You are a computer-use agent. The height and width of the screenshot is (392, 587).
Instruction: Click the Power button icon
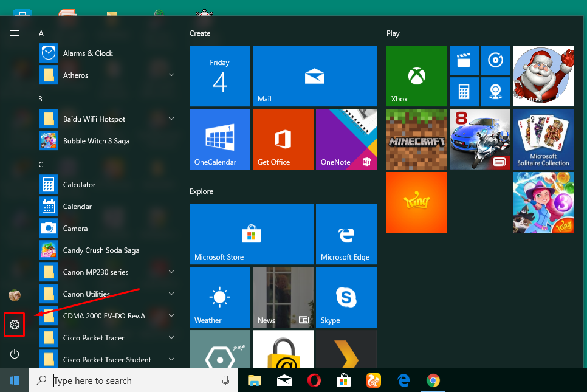pos(15,354)
